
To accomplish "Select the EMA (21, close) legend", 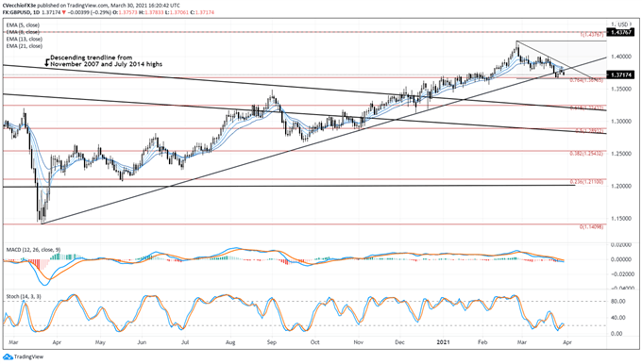I will coord(25,46).
